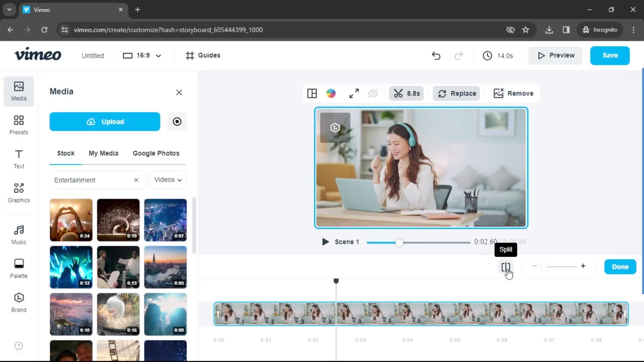Clear the Entertainment search field
The image size is (644, 362).
(x=136, y=180)
